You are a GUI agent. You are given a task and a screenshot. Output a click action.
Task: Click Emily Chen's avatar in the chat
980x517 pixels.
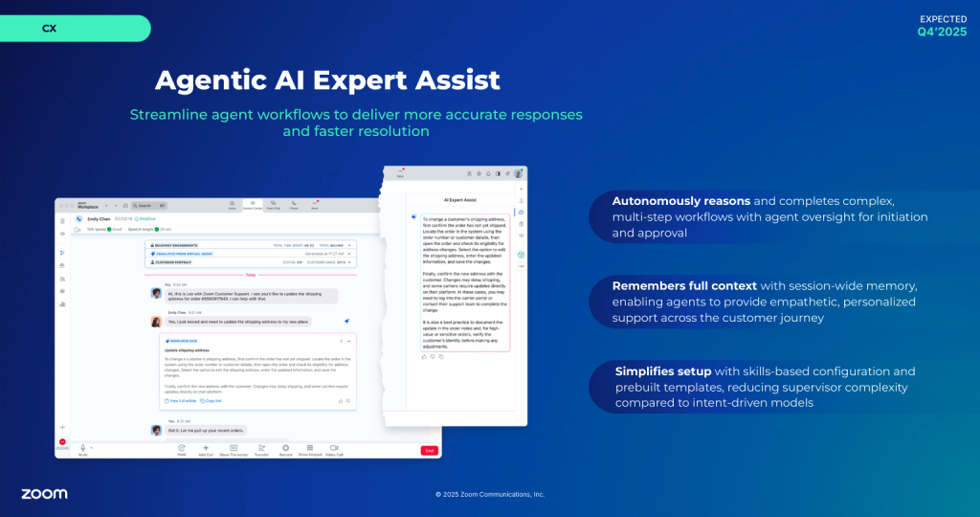(156, 322)
